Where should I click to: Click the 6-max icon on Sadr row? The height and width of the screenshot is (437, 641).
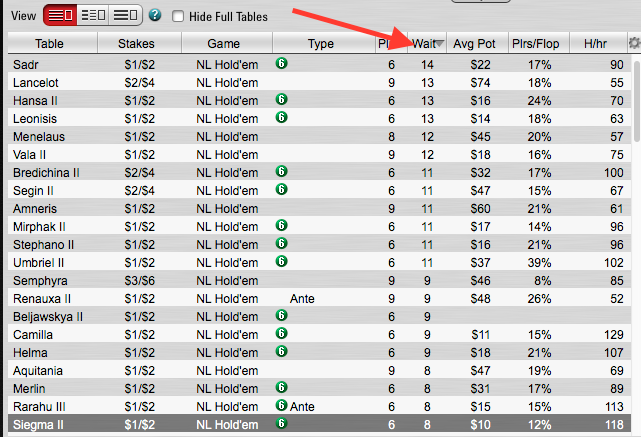[282, 63]
